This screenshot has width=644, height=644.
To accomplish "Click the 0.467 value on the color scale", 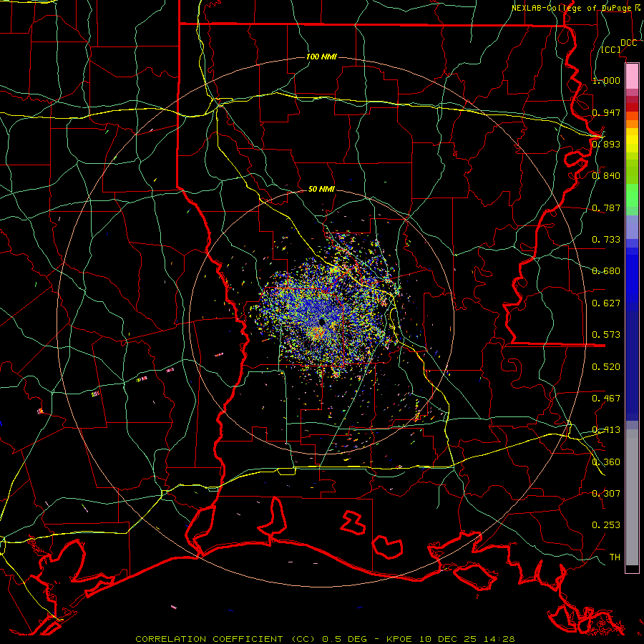I will click(x=606, y=398).
